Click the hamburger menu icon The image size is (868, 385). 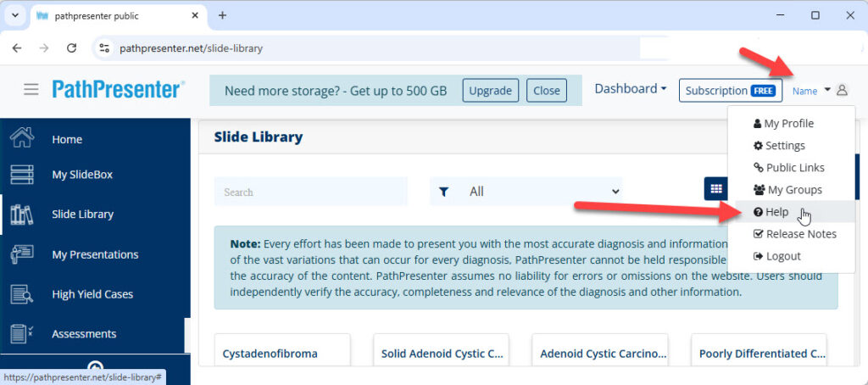tap(31, 90)
